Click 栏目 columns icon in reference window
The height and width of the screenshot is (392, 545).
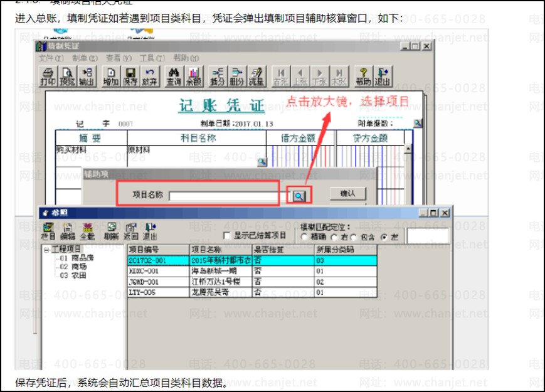pos(48,232)
